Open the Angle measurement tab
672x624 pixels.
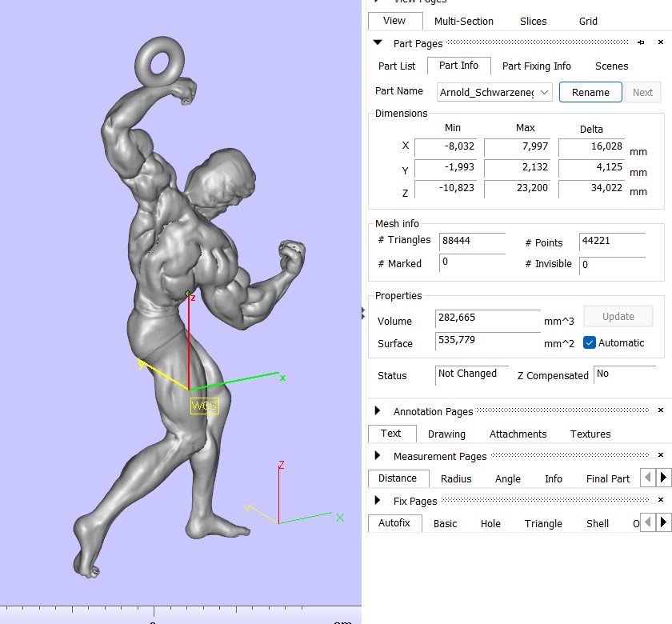pos(508,478)
